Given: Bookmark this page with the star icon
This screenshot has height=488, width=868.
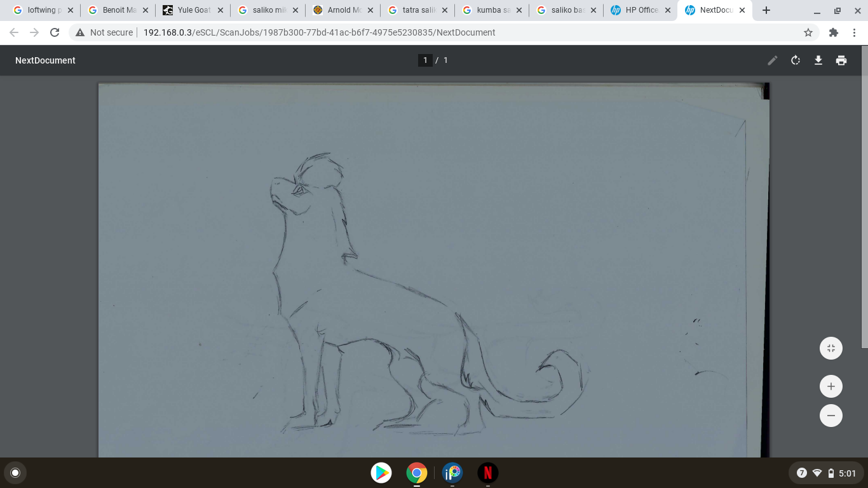Looking at the screenshot, I should (808, 32).
